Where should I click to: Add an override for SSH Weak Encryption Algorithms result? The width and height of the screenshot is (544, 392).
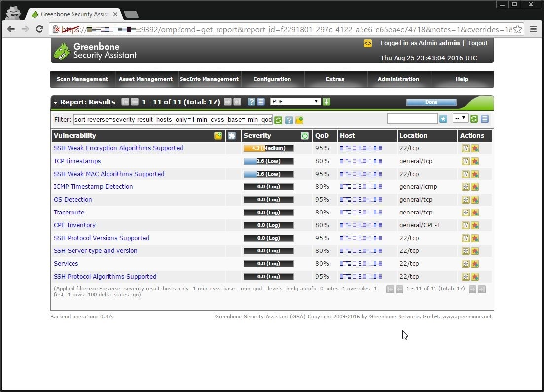(x=475, y=148)
